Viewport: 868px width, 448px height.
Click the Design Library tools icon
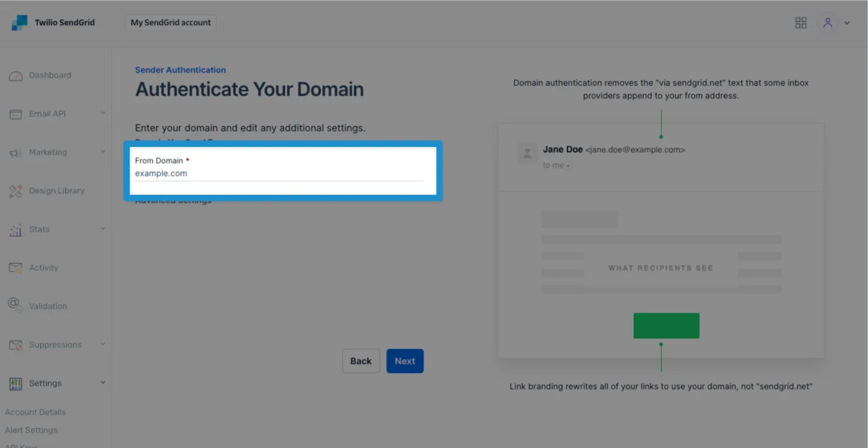coord(15,191)
